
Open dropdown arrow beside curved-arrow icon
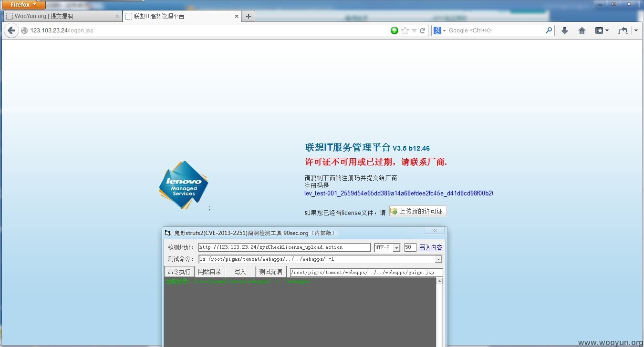pos(636,31)
